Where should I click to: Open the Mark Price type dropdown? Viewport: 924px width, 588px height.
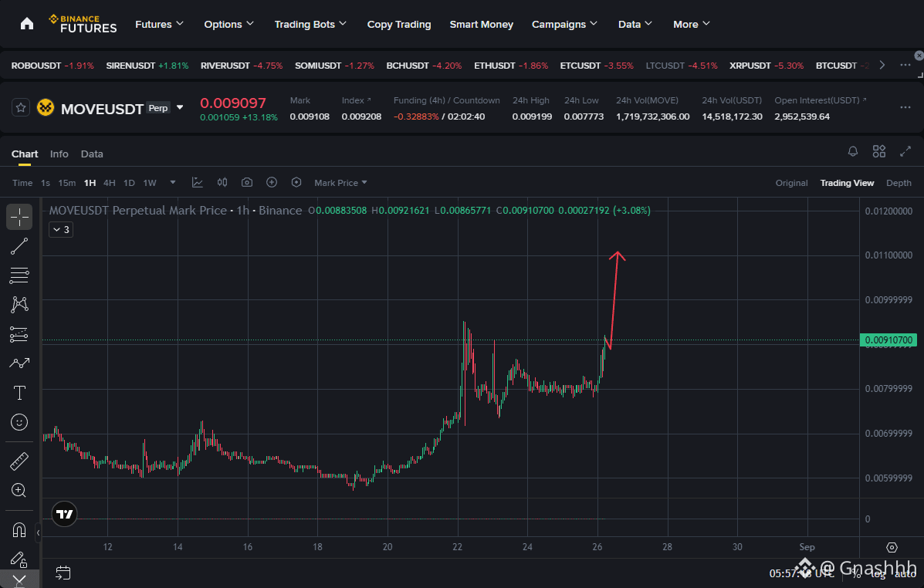[340, 183]
